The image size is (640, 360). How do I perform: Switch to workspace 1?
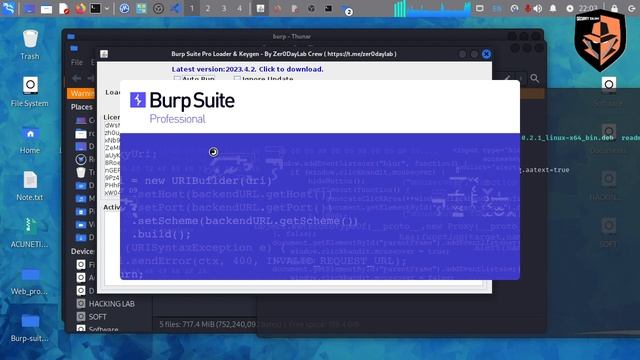(x=192, y=8)
